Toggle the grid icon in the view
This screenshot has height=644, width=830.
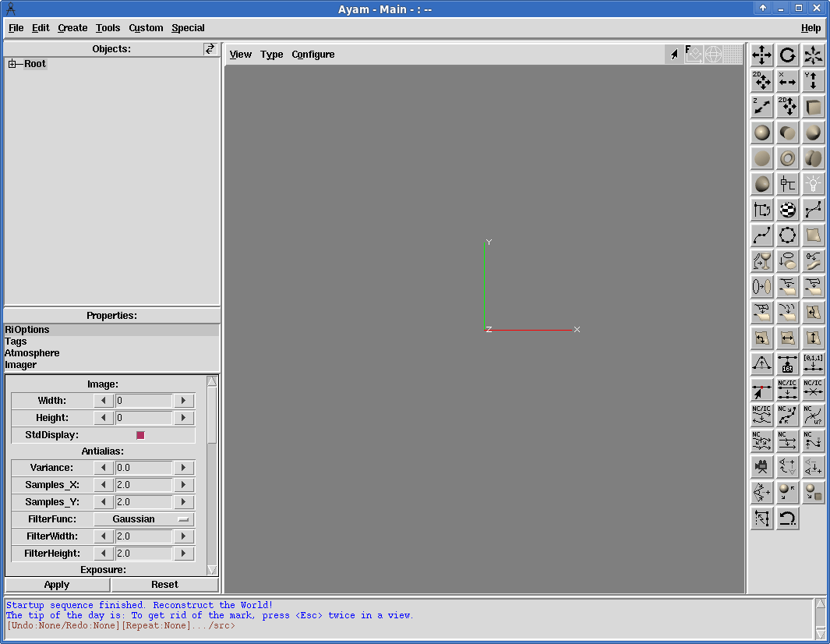point(733,55)
